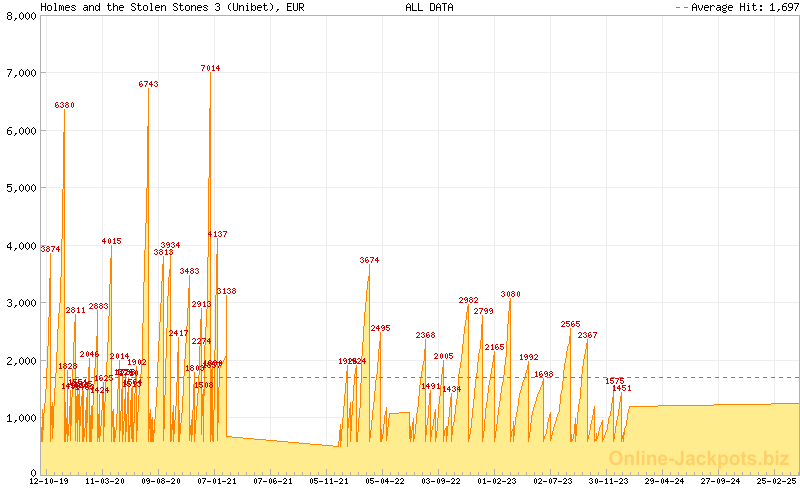Click the y-axis label 1,000
This screenshot has width=800, height=490.
21,419
